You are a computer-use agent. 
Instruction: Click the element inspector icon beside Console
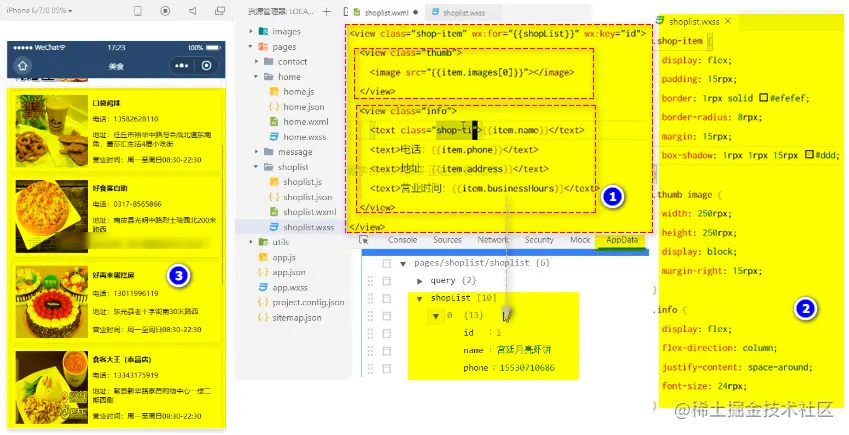coord(364,240)
